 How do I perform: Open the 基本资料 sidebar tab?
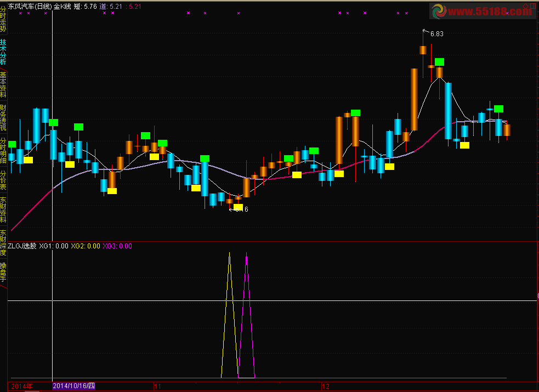[x=3, y=84]
